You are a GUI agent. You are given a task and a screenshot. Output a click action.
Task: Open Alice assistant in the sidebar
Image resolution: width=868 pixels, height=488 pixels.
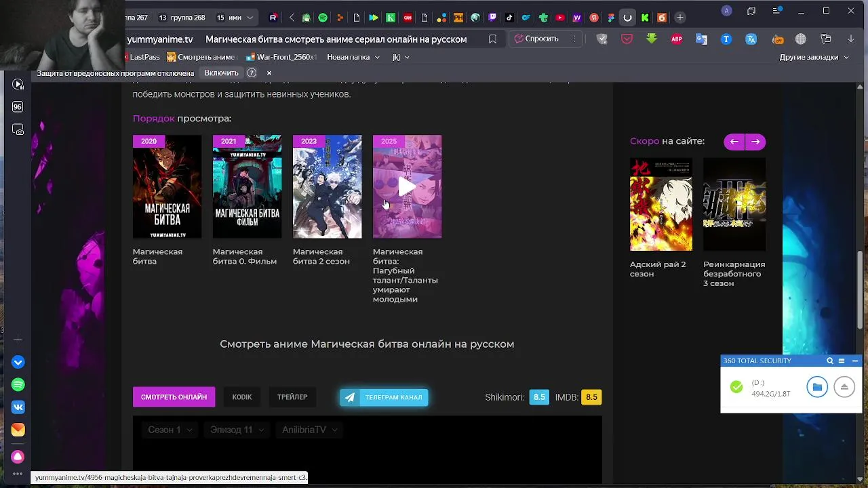tap(18, 457)
